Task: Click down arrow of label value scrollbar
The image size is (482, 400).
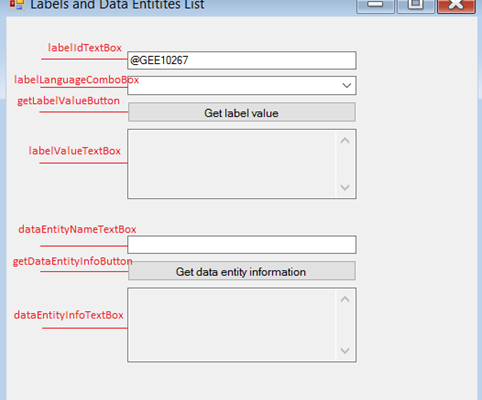Action: pyautogui.click(x=345, y=187)
